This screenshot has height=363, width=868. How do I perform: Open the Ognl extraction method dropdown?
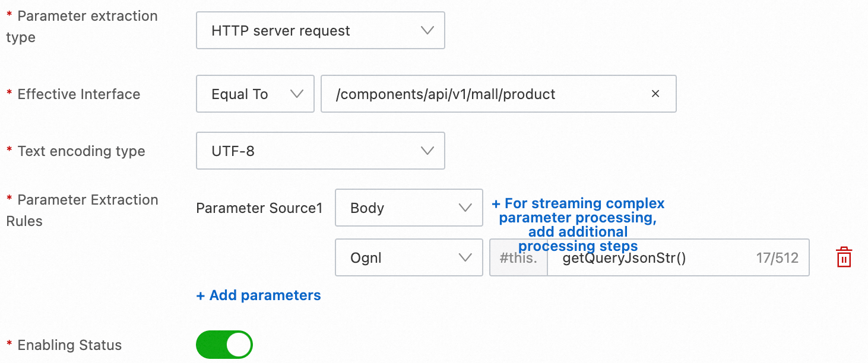coord(408,257)
